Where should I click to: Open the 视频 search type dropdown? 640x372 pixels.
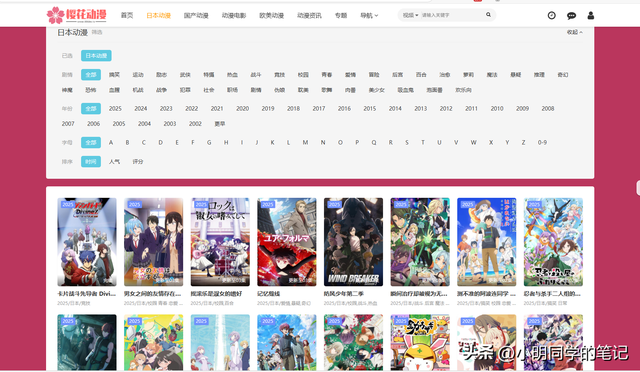pyautogui.click(x=410, y=15)
